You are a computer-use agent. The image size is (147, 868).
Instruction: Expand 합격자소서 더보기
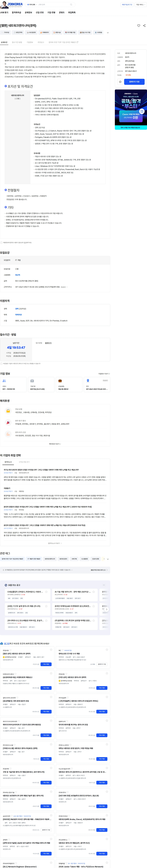[55, 543]
